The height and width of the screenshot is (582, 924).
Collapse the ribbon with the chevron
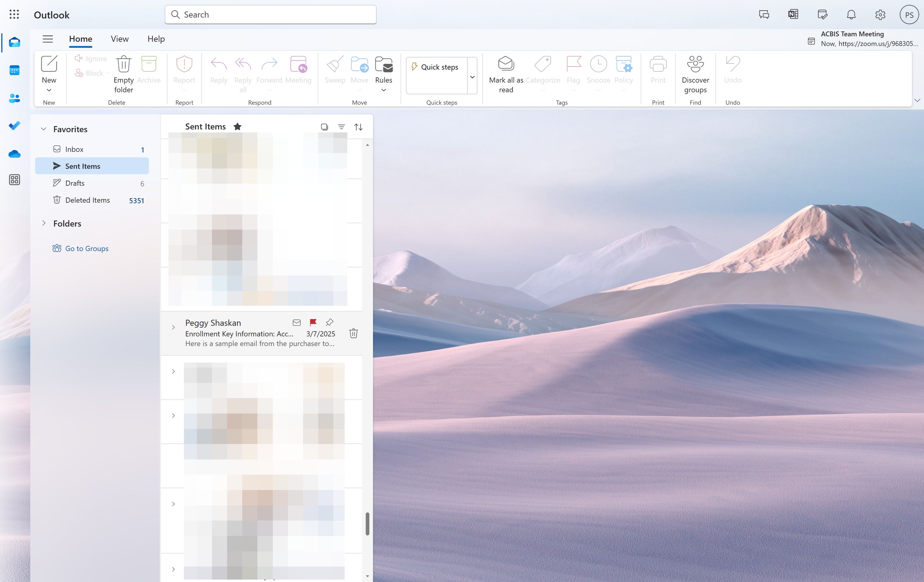917,100
